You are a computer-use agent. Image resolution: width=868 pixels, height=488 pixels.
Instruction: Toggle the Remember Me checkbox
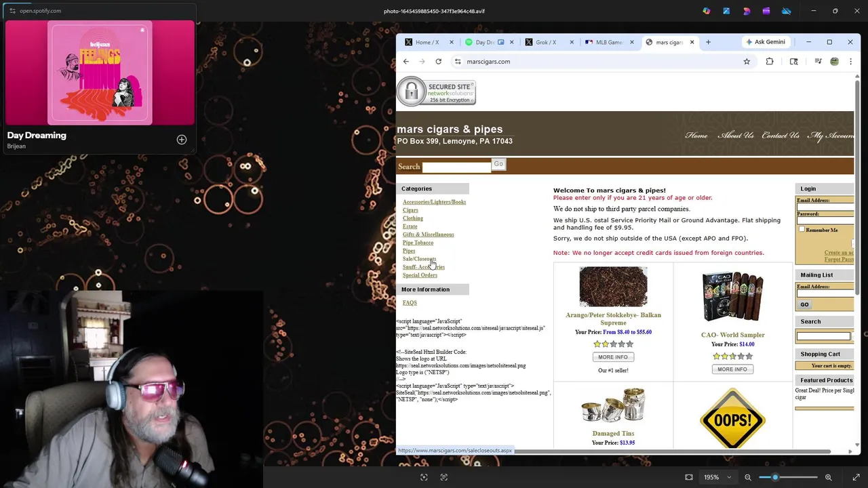[x=802, y=230]
